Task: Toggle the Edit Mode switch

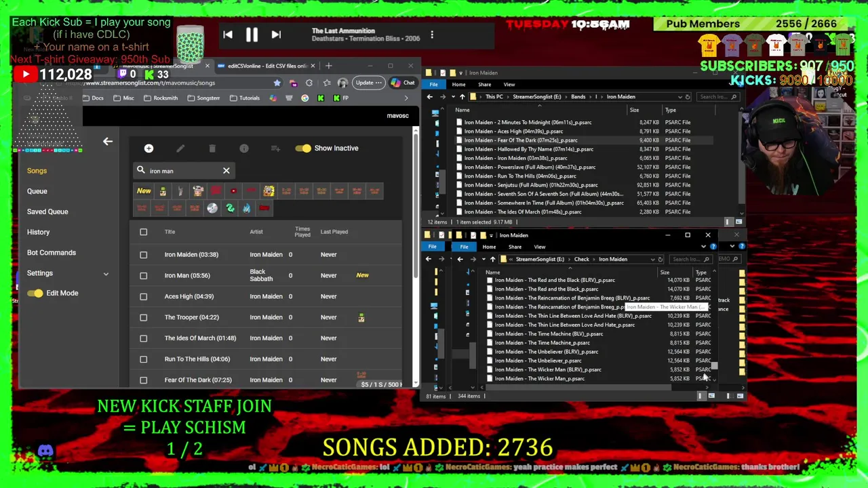Action: 35,293
